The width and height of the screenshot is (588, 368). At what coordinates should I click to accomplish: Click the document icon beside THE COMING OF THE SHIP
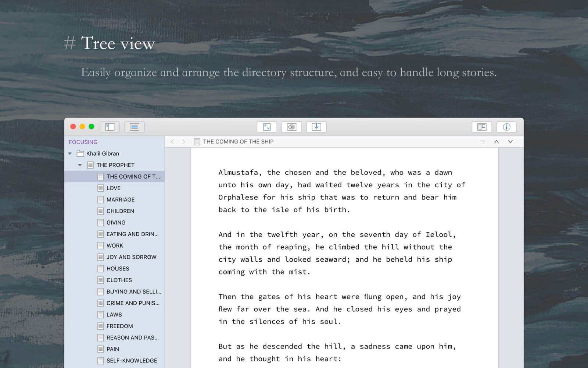197,141
